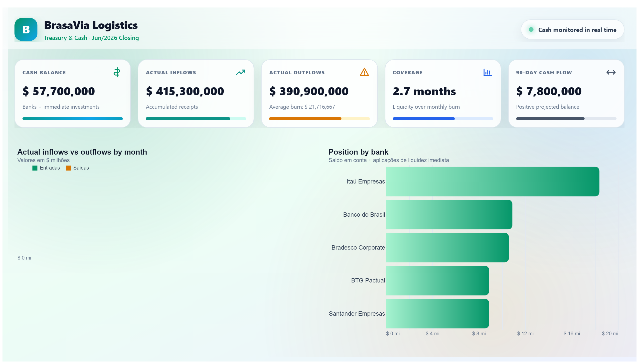The height and width of the screenshot is (364, 639).
Task: Click the Actual Outflows orange progress bar
Action: pos(319,119)
